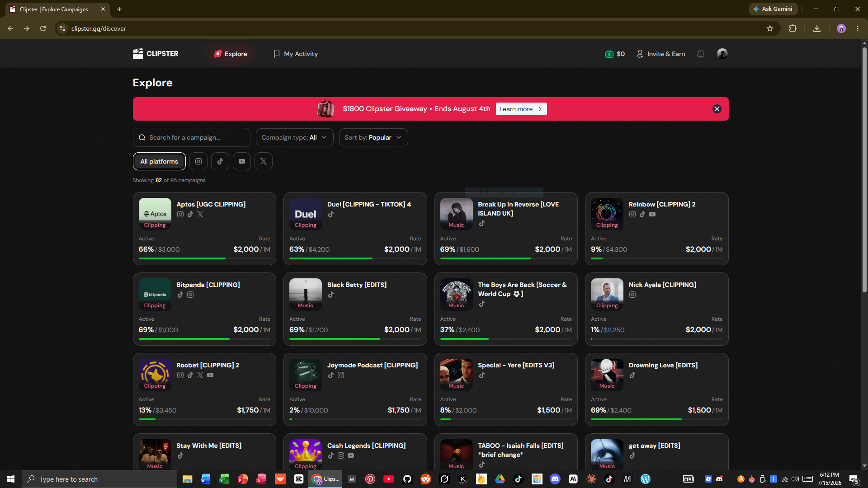Screen dimensions: 868x488
Task: Click YouTube icon on Cash Legends card
Action: coord(351,455)
